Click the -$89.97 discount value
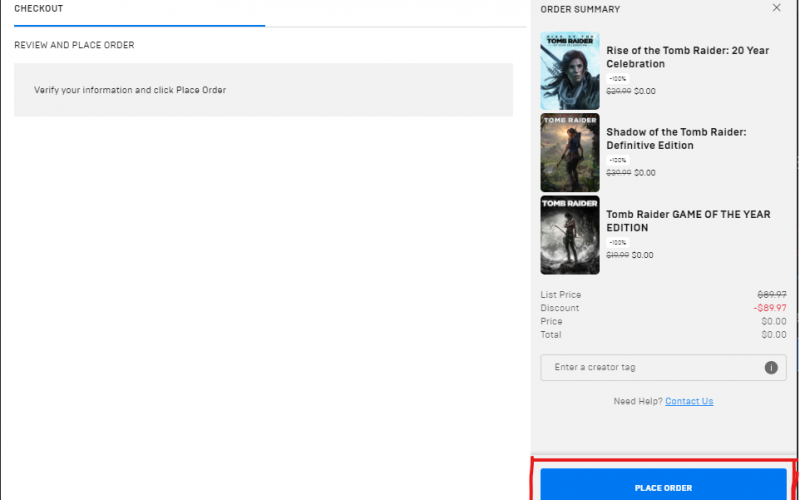This screenshot has width=800, height=500. pos(770,308)
